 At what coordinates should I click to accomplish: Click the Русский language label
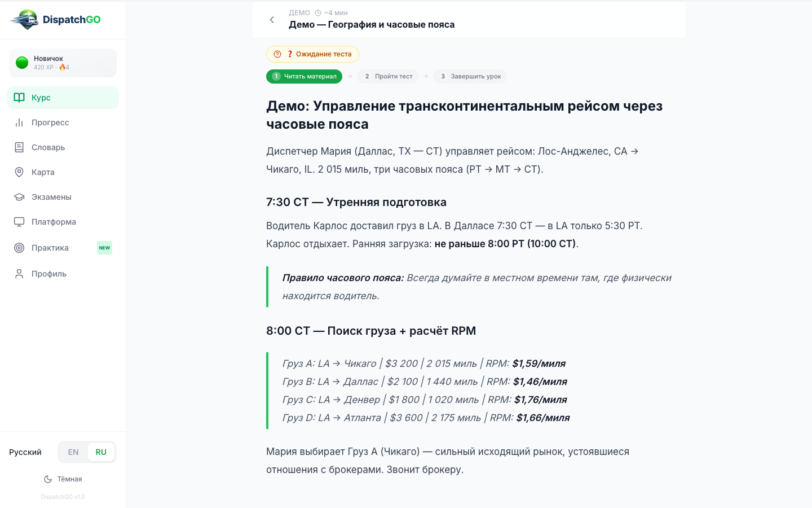[x=25, y=452]
